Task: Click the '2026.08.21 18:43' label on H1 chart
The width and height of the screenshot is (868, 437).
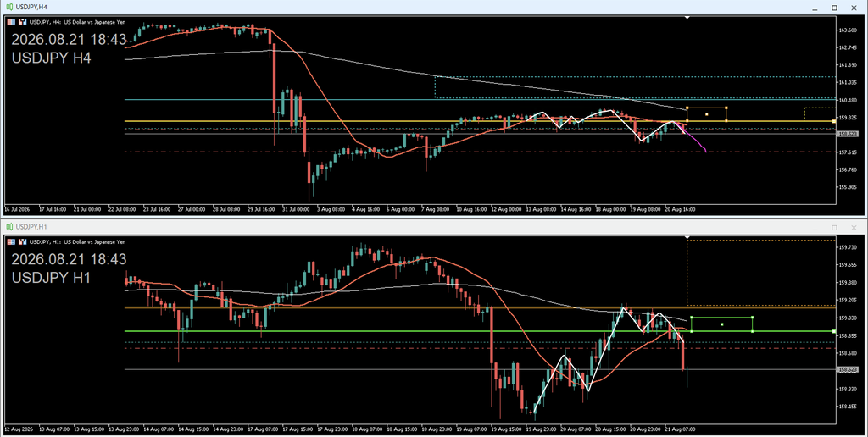Action: coord(69,259)
